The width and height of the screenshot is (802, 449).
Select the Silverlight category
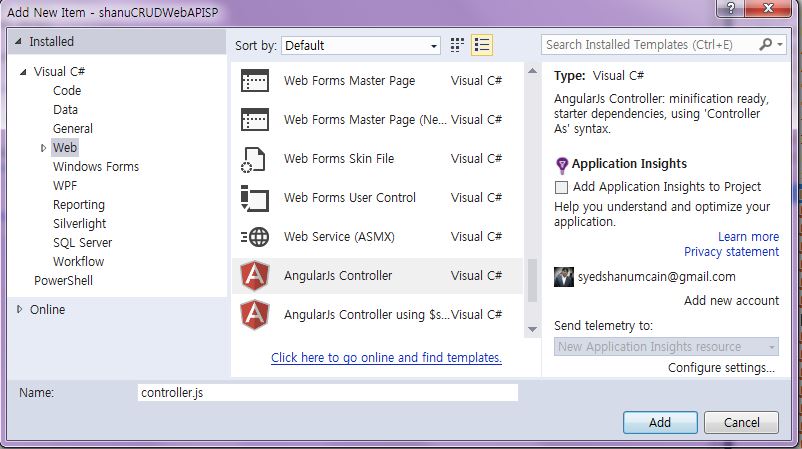tap(79, 224)
